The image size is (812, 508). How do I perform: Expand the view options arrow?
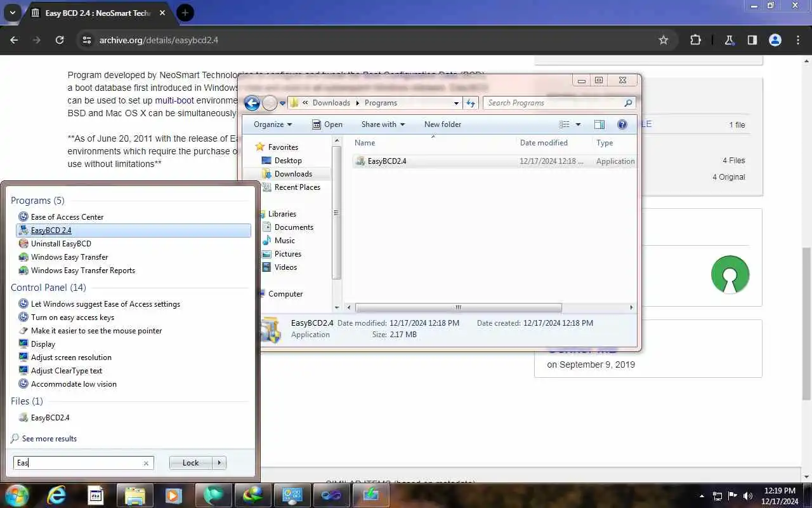pyautogui.click(x=578, y=124)
